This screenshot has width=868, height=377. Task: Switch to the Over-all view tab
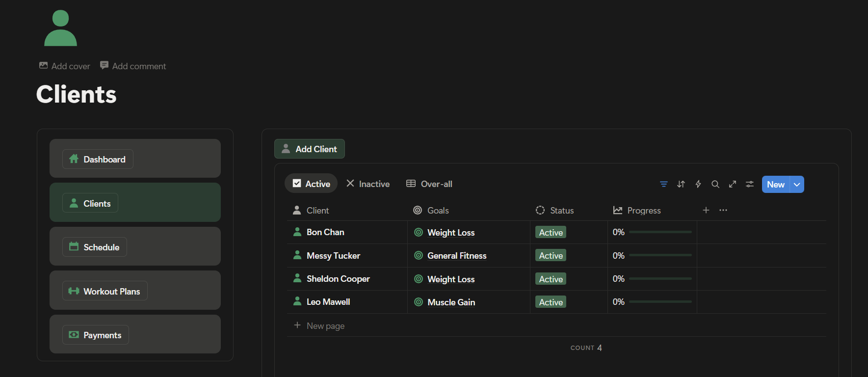[429, 184]
